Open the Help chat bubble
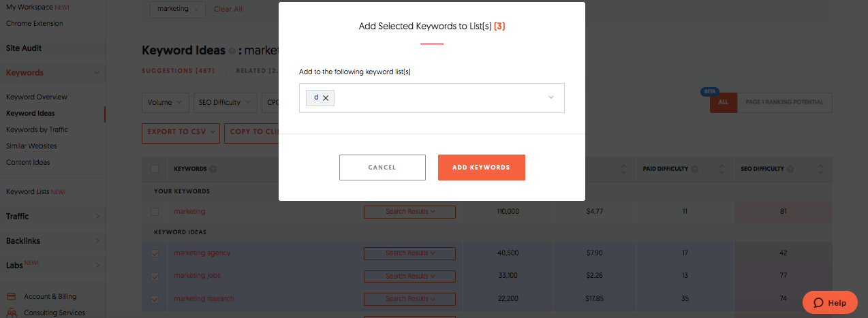The height and width of the screenshot is (318, 868). pyautogui.click(x=829, y=302)
